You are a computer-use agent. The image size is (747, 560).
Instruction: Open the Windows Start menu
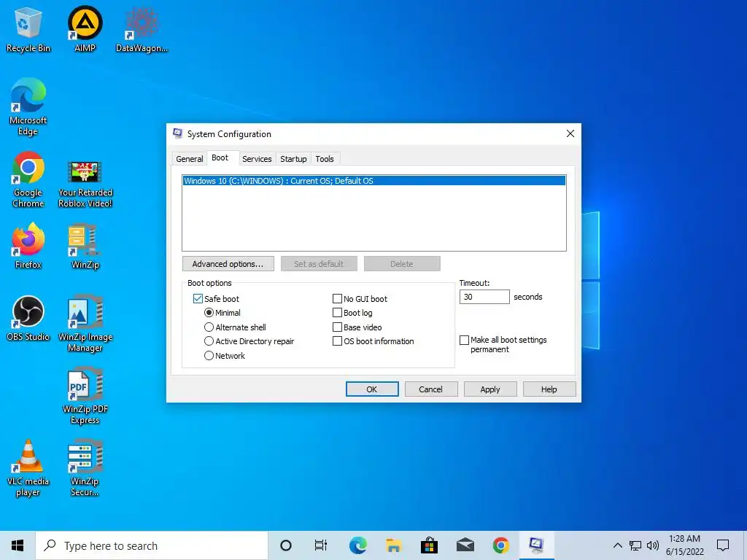click(18, 545)
